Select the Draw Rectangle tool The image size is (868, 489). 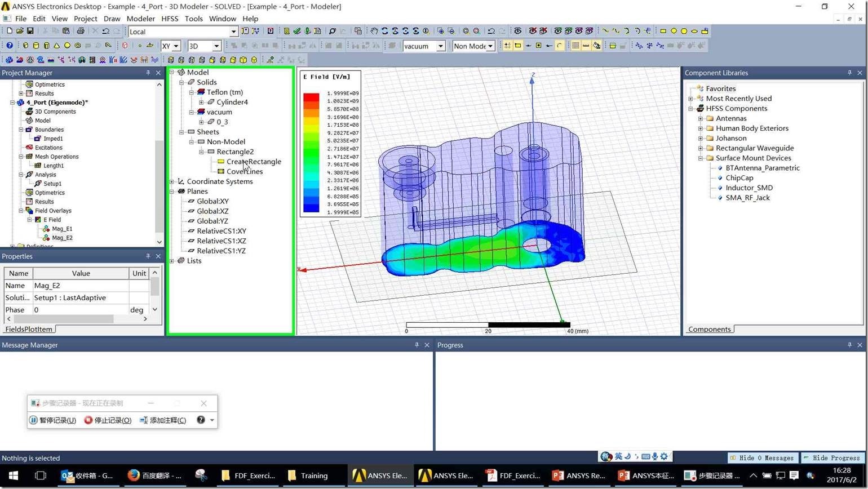663,31
